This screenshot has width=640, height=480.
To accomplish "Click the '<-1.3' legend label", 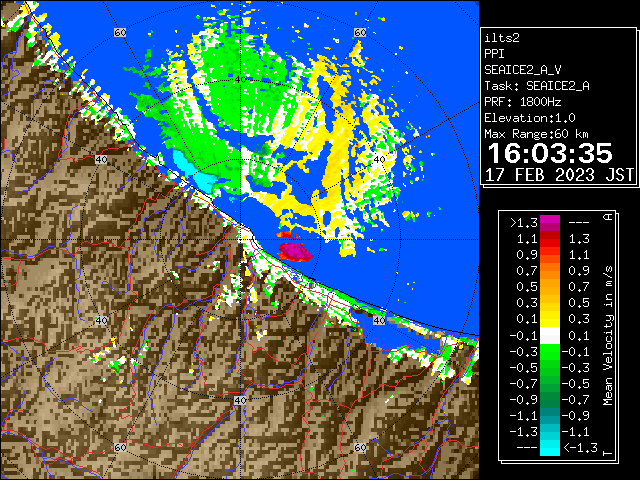I will click(580, 448).
